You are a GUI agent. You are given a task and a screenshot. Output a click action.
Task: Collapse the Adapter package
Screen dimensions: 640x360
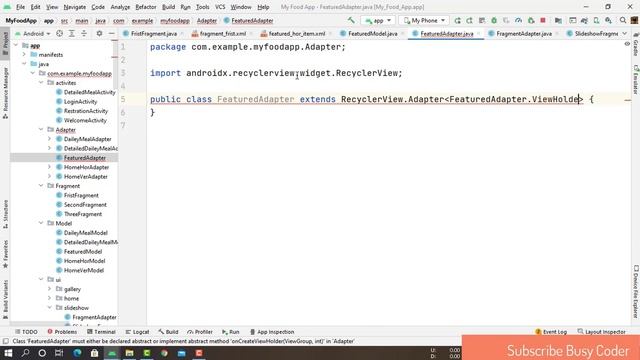coord(41,129)
